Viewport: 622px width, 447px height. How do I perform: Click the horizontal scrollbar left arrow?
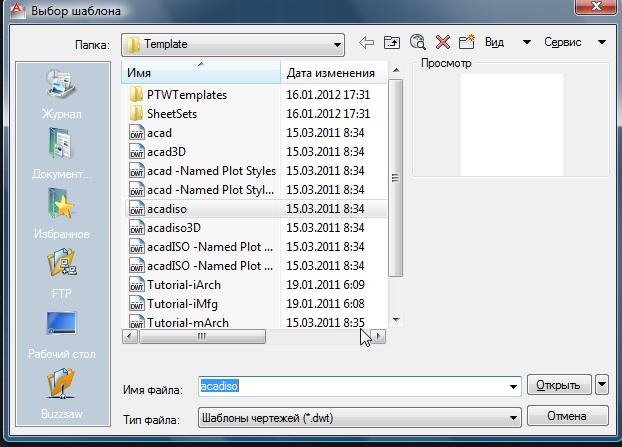tap(130, 337)
